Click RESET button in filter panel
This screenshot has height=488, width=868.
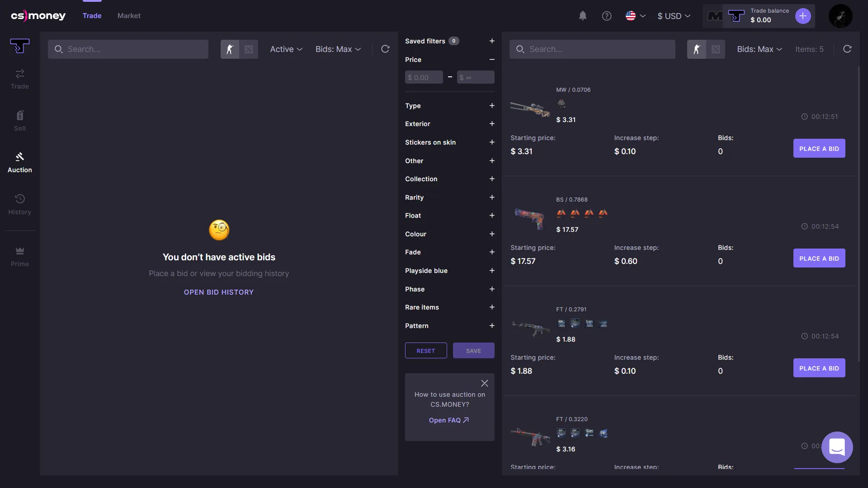tap(426, 350)
